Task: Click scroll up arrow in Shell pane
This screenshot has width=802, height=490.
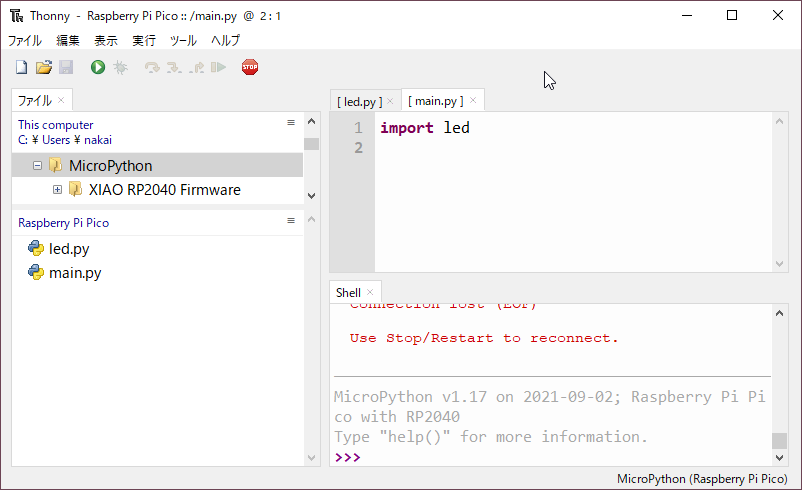Action: coord(779,313)
